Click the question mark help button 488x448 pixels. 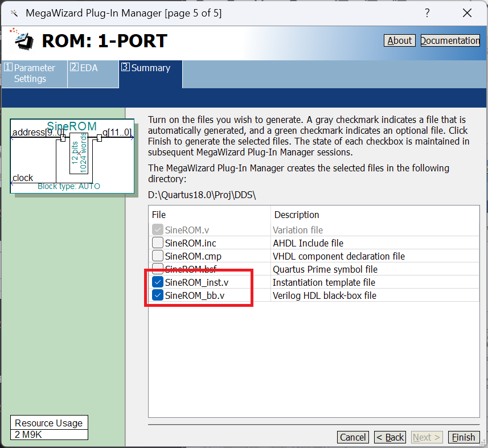pos(427,13)
